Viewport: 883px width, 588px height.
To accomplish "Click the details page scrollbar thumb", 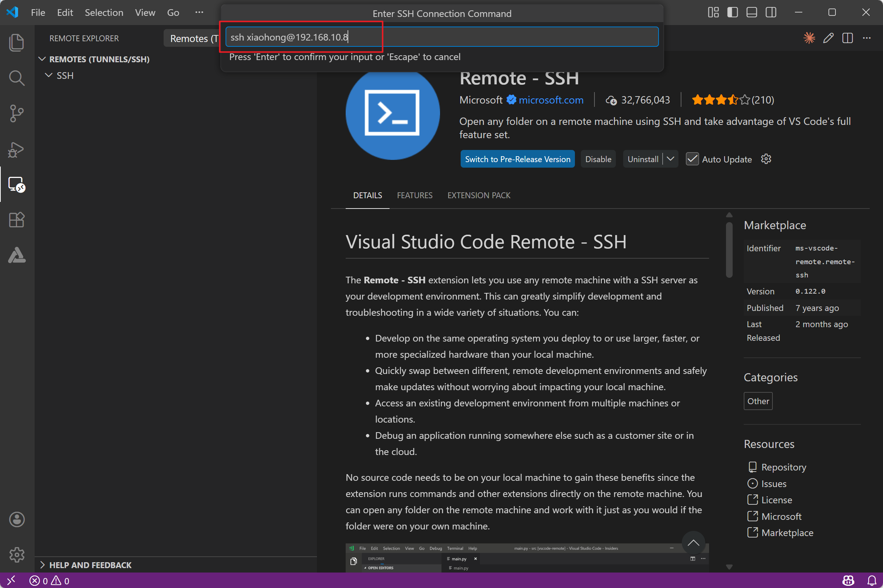I will (729, 250).
